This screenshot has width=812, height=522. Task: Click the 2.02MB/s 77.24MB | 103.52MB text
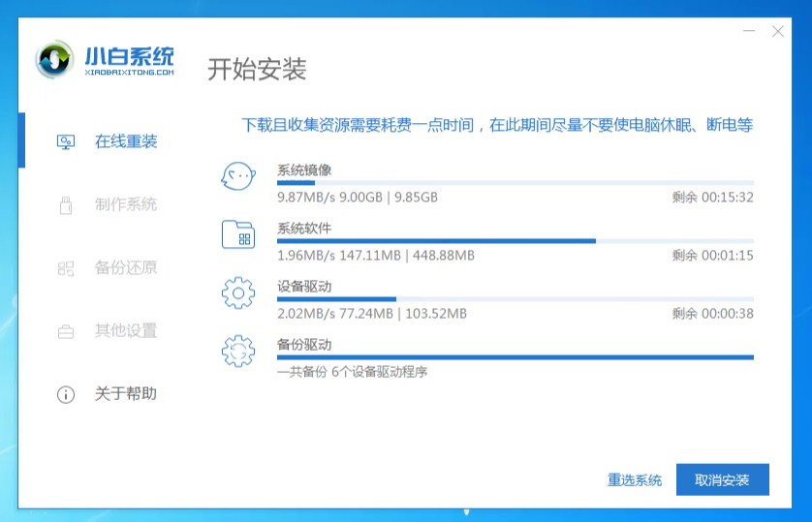pyautogui.click(x=372, y=314)
